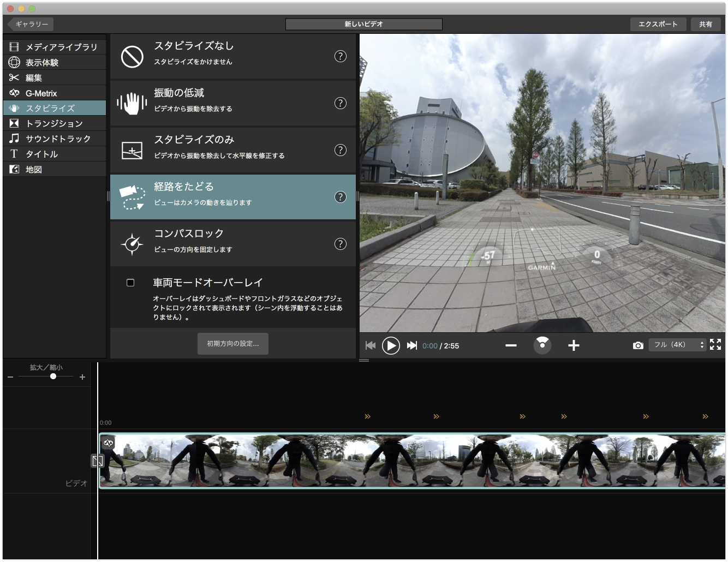Viewport: 728px width, 562px height.
Task: Zoom in preview with plus icon
Action: (x=574, y=345)
